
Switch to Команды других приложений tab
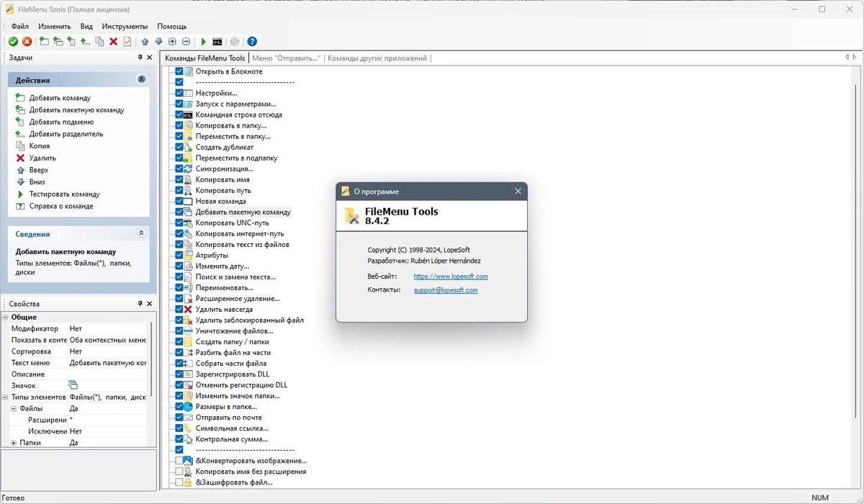tap(377, 58)
